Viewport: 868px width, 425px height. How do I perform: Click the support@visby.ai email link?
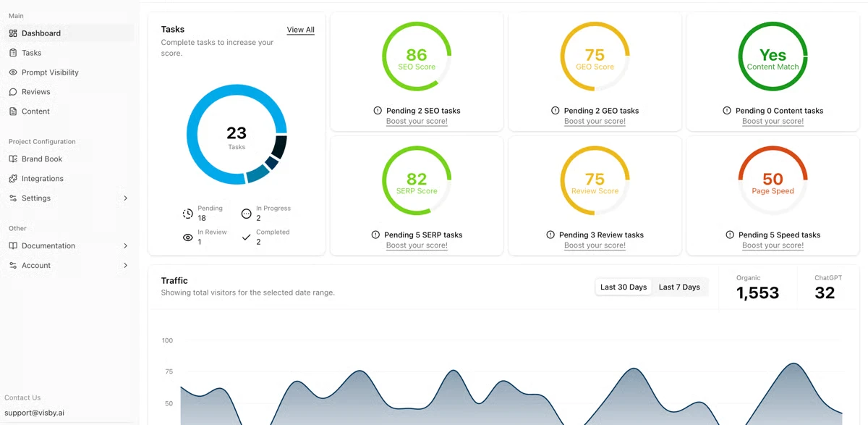pos(34,413)
